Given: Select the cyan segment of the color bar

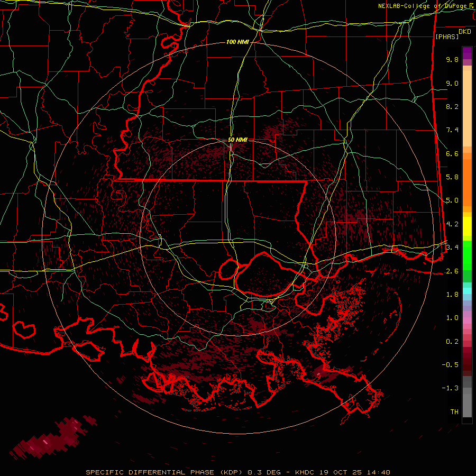Looking at the screenshot, I should 467,291.
